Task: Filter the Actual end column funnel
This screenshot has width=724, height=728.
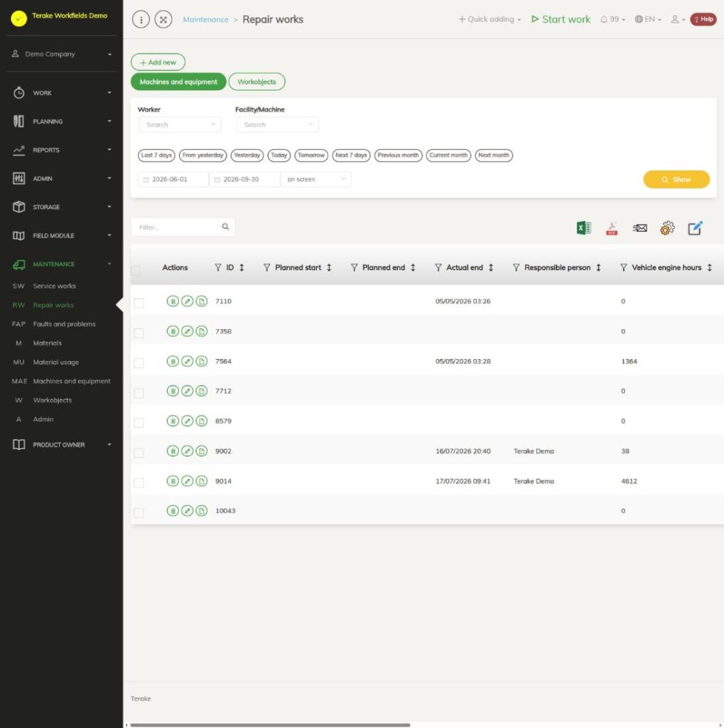Action: click(438, 267)
